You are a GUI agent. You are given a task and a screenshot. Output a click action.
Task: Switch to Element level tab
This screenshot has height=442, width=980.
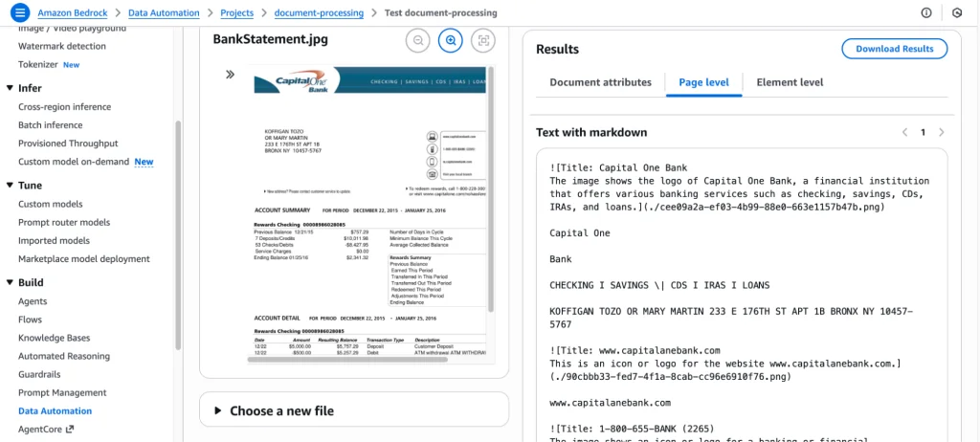point(790,82)
